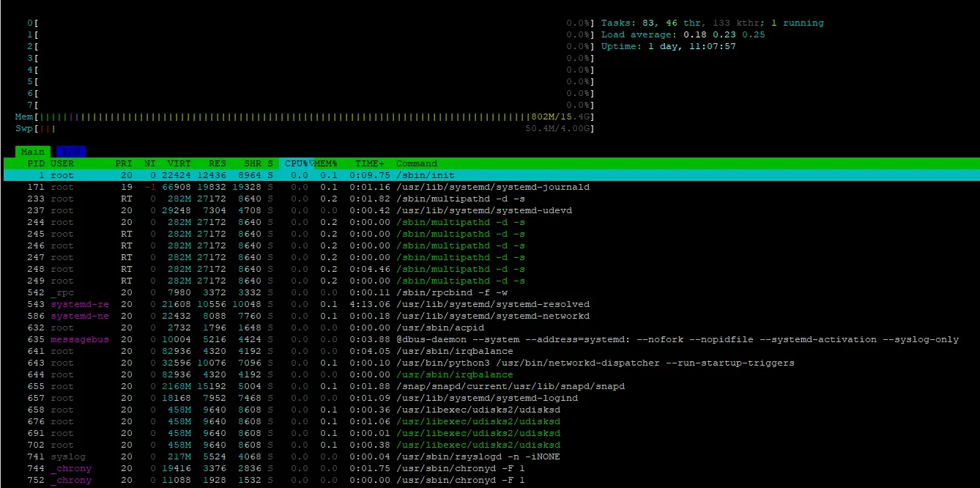Select the rsyslogd process row

(x=490, y=456)
